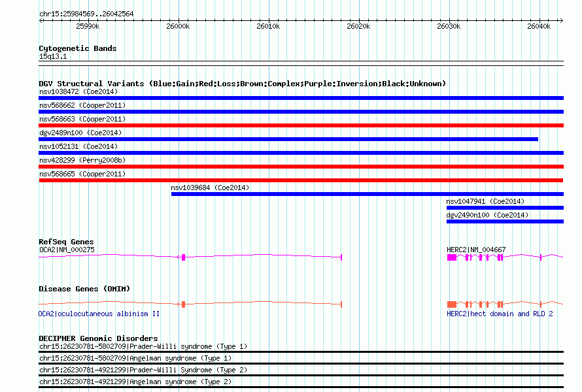Viewport: 582px width, 392px height.
Task: Open the dgv2489n100 (Coe2014) variant bar
Action: (288, 139)
